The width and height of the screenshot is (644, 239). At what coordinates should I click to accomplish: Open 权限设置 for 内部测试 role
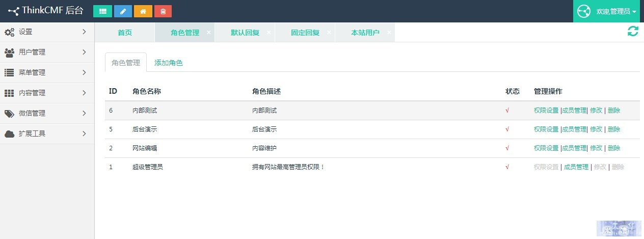point(546,110)
